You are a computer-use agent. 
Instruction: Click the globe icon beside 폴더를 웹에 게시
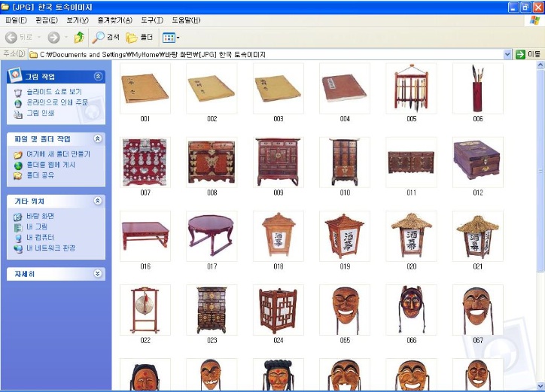click(18, 166)
